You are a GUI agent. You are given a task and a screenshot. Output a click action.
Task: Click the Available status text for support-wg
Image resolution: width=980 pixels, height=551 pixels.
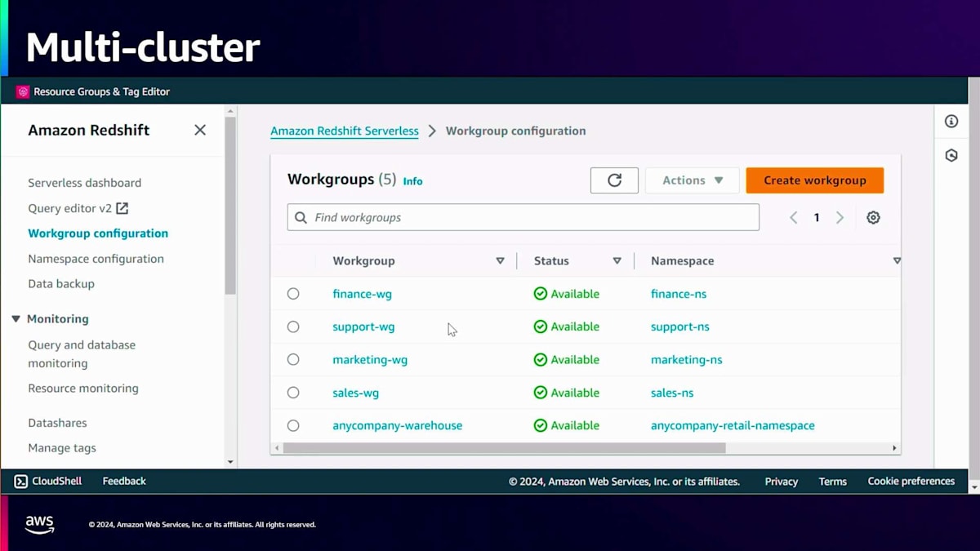pyautogui.click(x=575, y=327)
